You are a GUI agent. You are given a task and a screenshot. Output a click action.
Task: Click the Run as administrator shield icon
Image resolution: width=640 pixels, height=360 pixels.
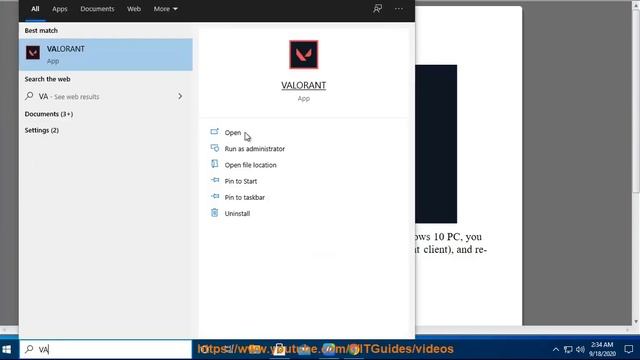tap(215, 148)
